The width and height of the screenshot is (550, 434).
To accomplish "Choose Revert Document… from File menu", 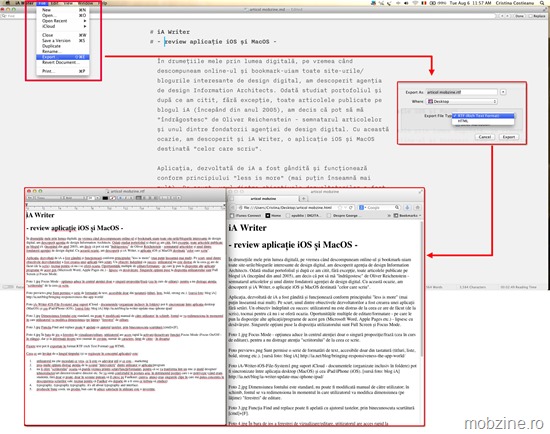I will point(63,62).
